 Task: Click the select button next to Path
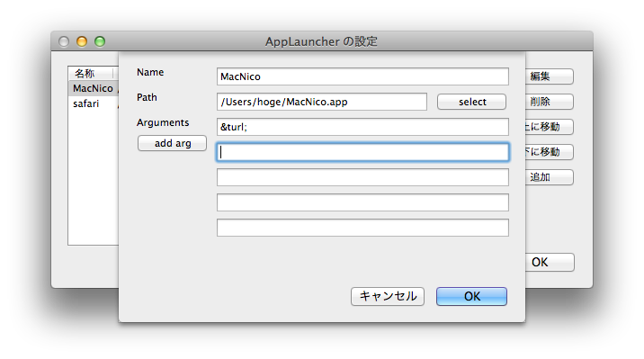pos(471,102)
